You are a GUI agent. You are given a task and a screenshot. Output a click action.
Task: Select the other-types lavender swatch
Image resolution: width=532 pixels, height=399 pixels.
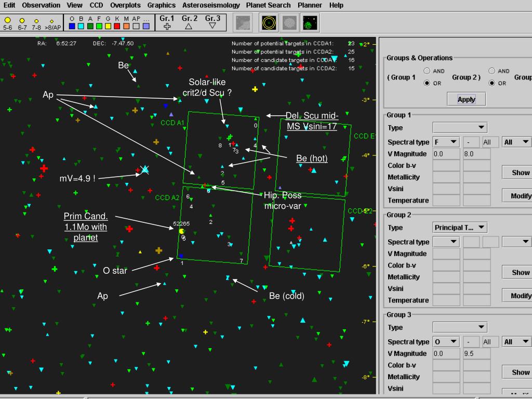click(146, 26)
